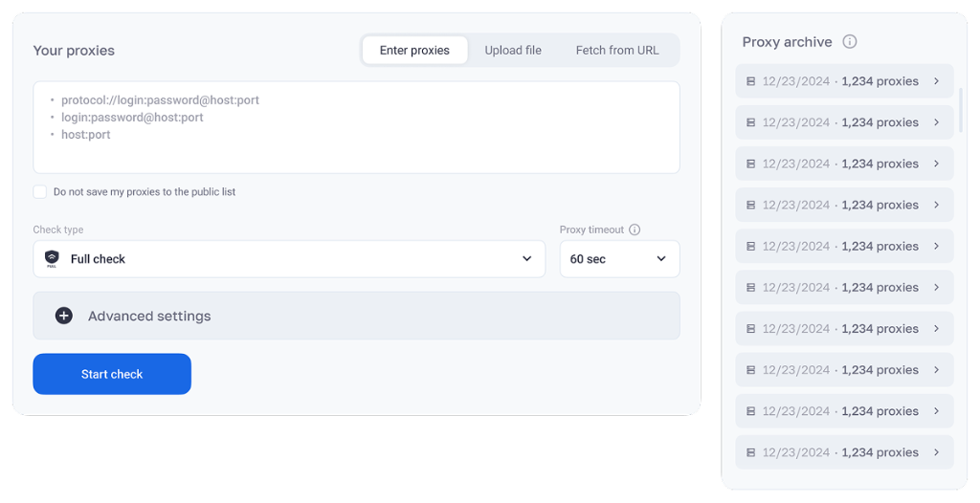Click the Proxy archive info icon
Screen dimensions: 980x503
click(x=850, y=41)
